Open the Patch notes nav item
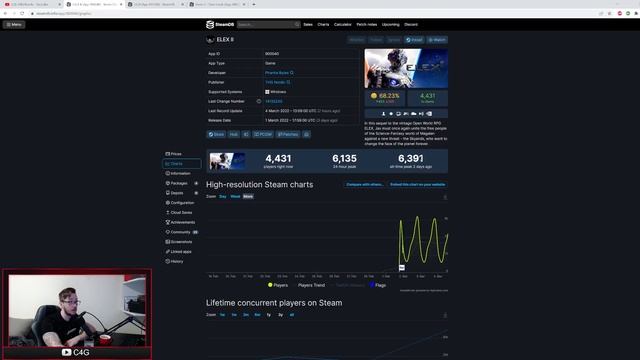The height and width of the screenshot is (360, 640). [367, 24]
